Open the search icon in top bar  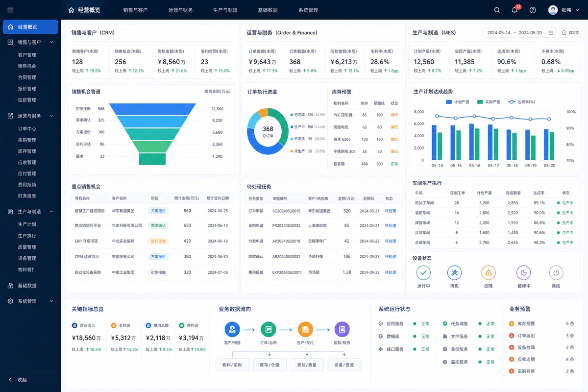(497, 10)
